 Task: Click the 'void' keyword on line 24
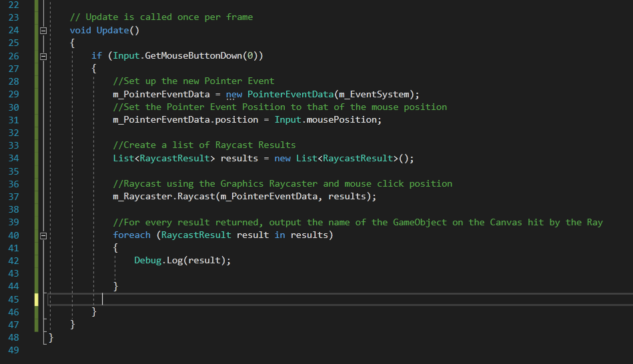tap(80, 30)
